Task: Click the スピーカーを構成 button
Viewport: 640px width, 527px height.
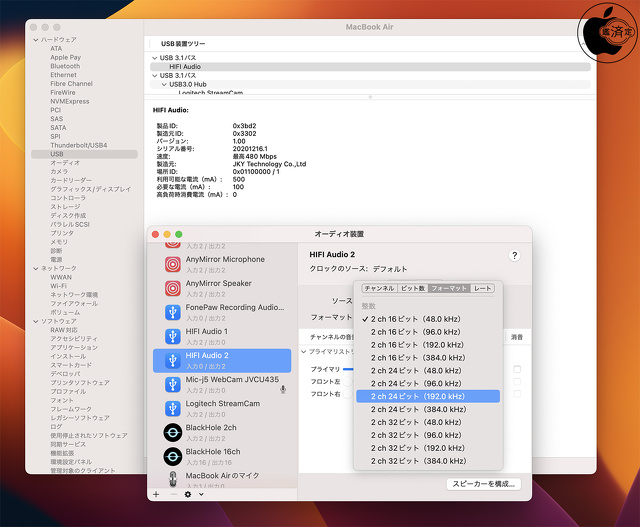Action: point(482,484)
